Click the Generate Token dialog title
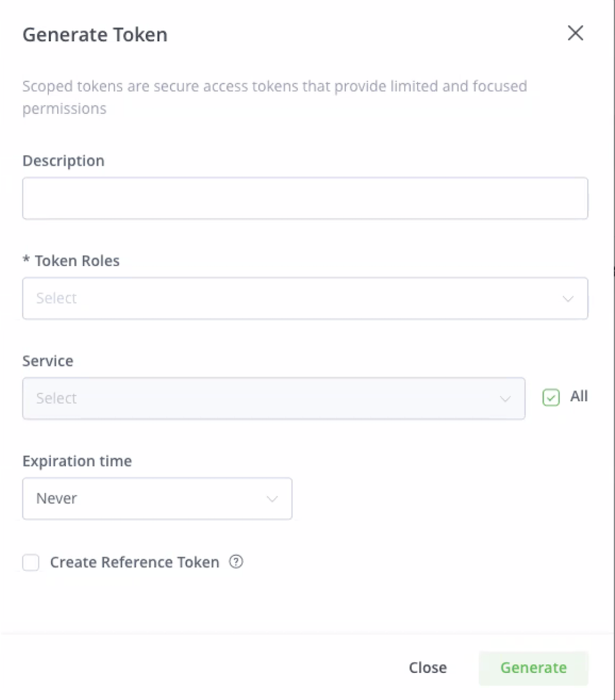The width and height of the screenshot is (615, 700). [x=95, y=35]
